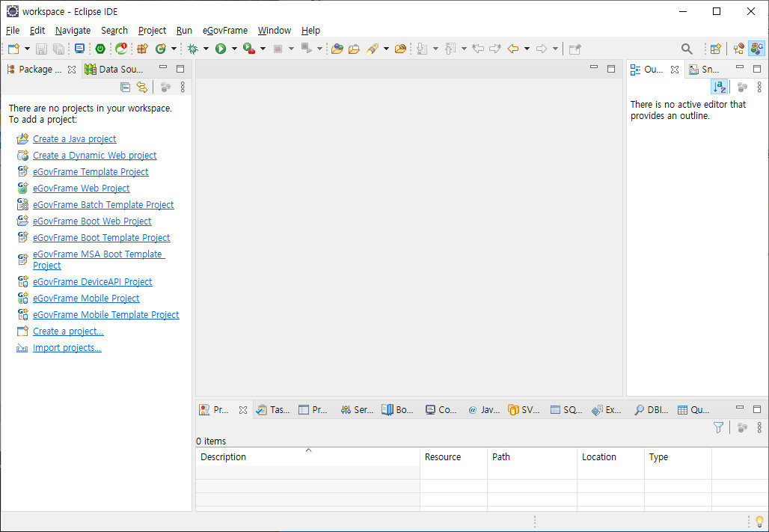Image resolution: width=769 pixels, height=532 pixels.
Task: Click the yellow Back arrow in toolbar
Action: coord(513,49)
